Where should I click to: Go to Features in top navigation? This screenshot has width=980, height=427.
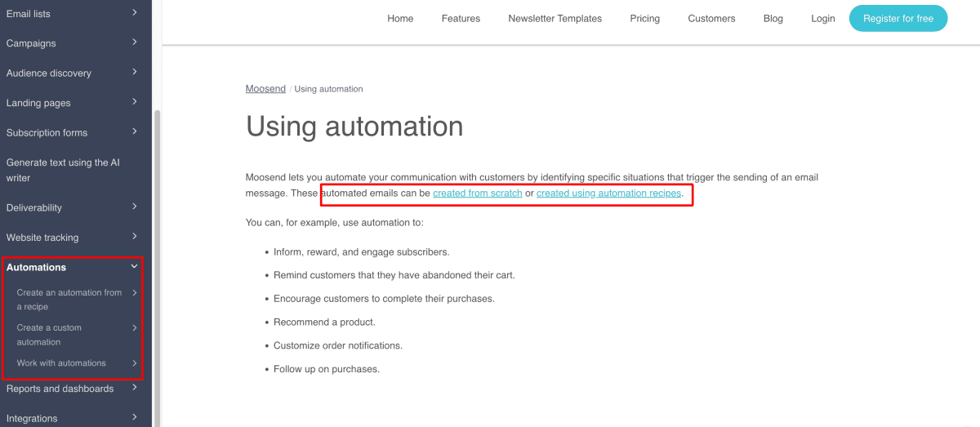pos(461,19)
